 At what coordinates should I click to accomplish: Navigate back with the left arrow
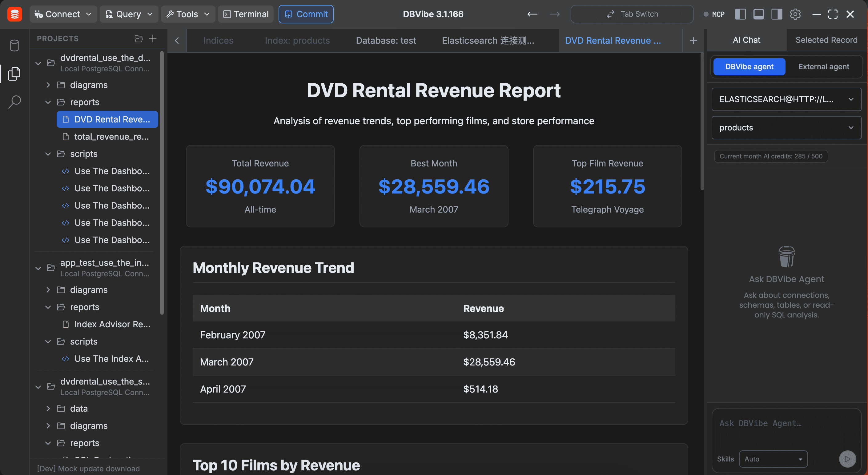point(532,14)
